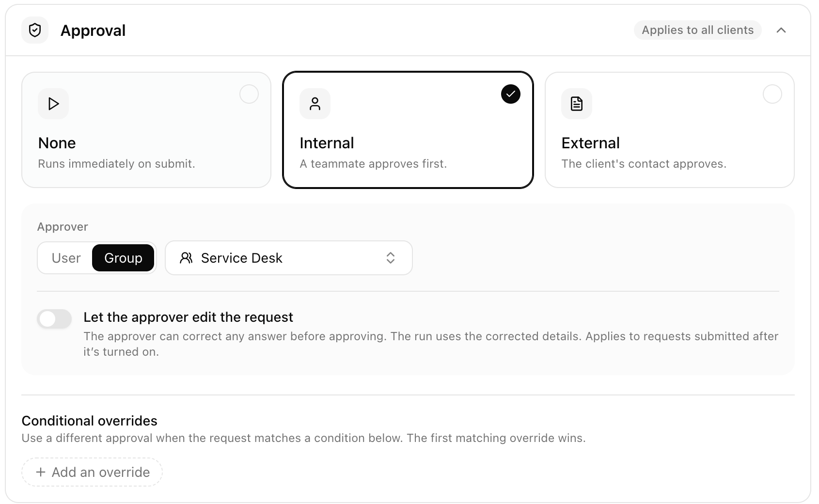Click the checked Internal radio indicator
The height and width of the screenshot is (504, 819).
click(x=511, y=94)
